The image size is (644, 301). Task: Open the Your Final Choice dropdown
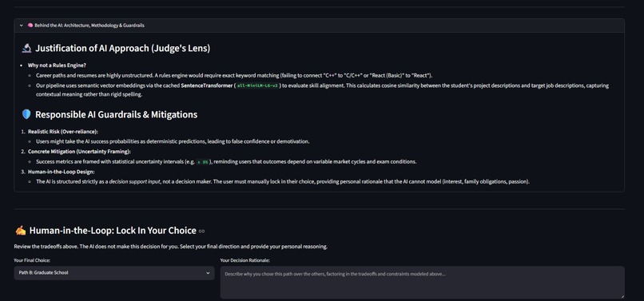click(114, 273)
